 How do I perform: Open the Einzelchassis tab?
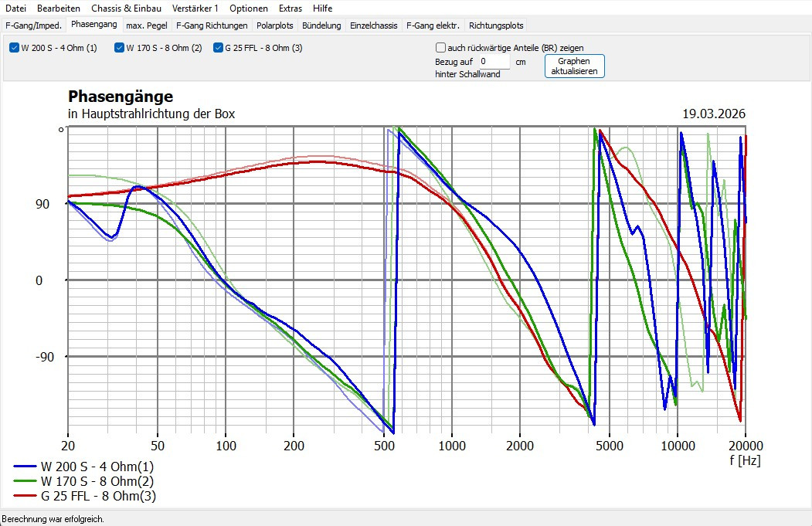pos(373,25)
